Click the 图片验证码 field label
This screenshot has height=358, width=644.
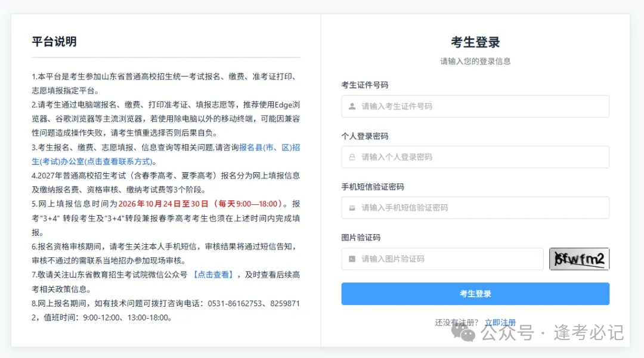(x=361, y=238)
